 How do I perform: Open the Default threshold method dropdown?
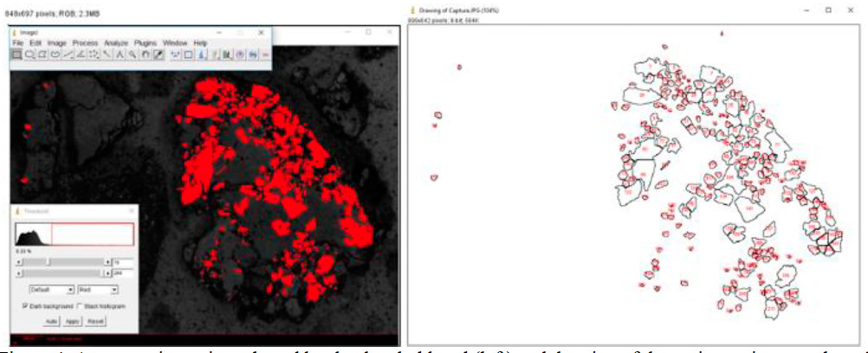click(51, 289)
